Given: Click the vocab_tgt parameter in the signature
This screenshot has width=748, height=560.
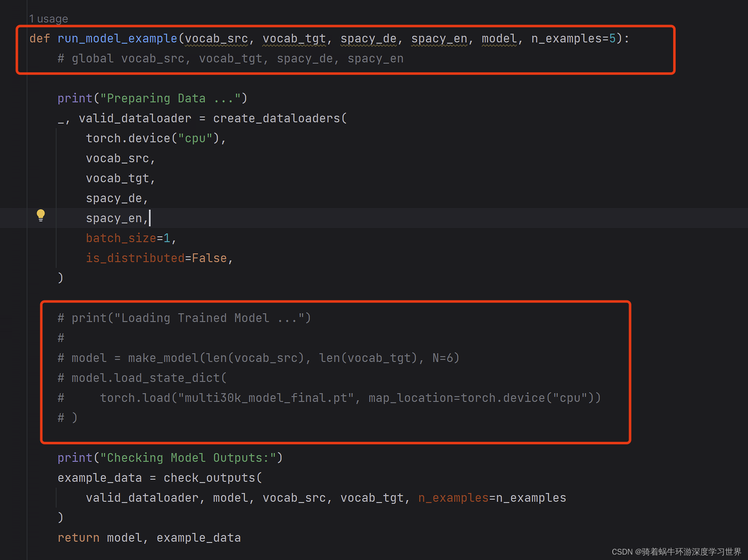Looking at the screenshot, I should click(x=294, y=39).
